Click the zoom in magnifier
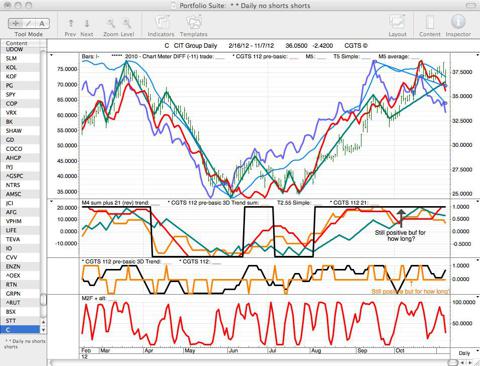480x366 pixels. (127, 23)
